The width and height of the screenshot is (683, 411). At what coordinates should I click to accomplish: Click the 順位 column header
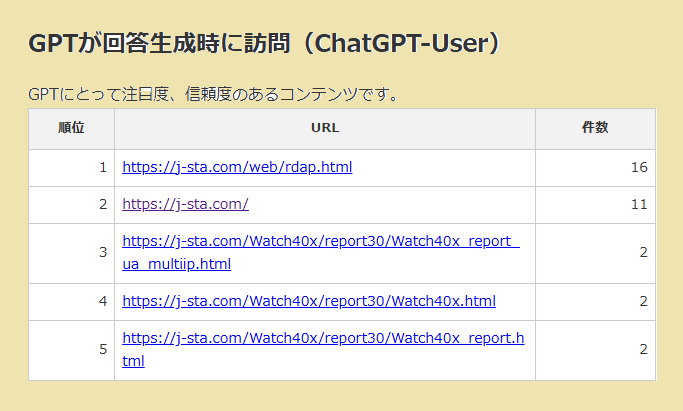(x=71, y=128)
